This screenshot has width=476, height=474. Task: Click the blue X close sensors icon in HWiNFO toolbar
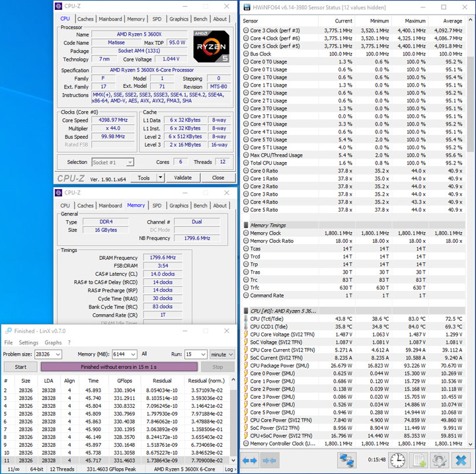click(x=461, y=460)
